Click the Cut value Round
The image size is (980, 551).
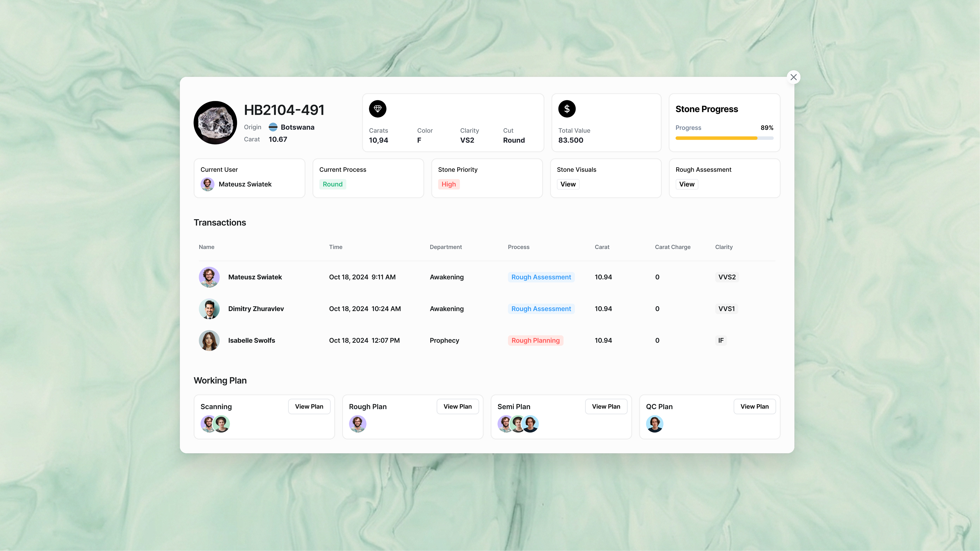[x=514, y=140]
